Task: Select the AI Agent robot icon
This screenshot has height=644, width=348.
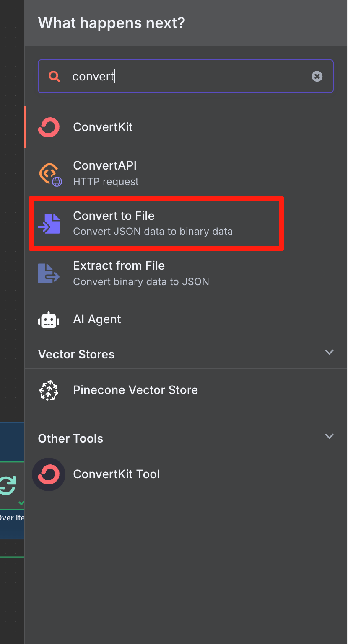Action: pos(49,319)
